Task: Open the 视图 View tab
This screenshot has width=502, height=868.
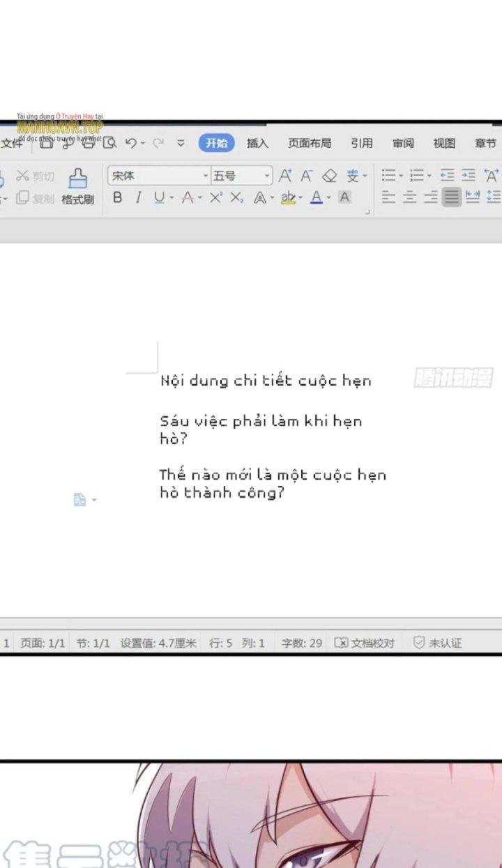Action: coord(444,143)
